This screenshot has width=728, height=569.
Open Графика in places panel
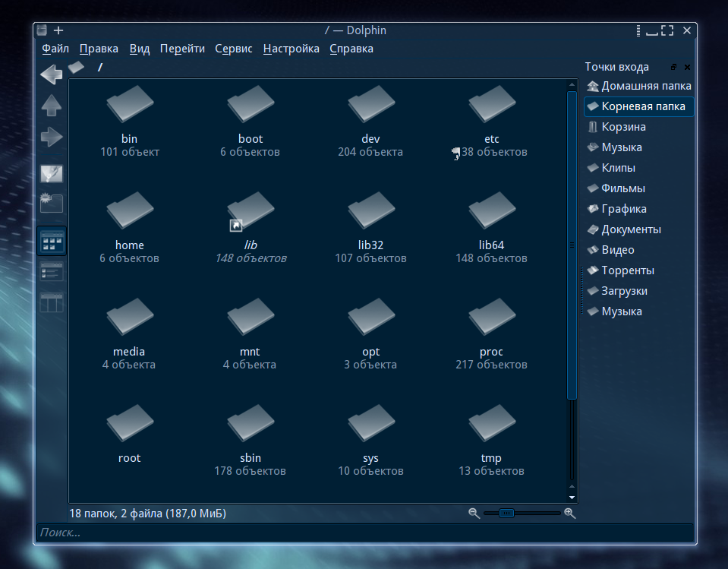638,209
